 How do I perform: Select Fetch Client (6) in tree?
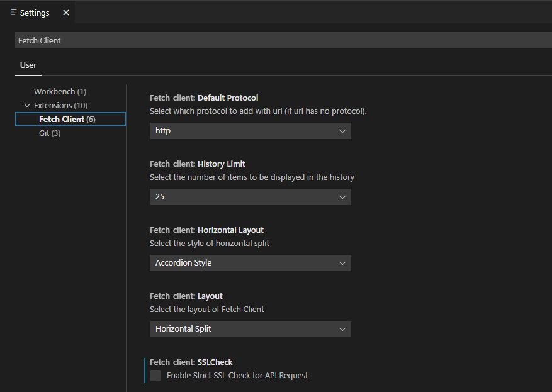[x=70, y=119]
